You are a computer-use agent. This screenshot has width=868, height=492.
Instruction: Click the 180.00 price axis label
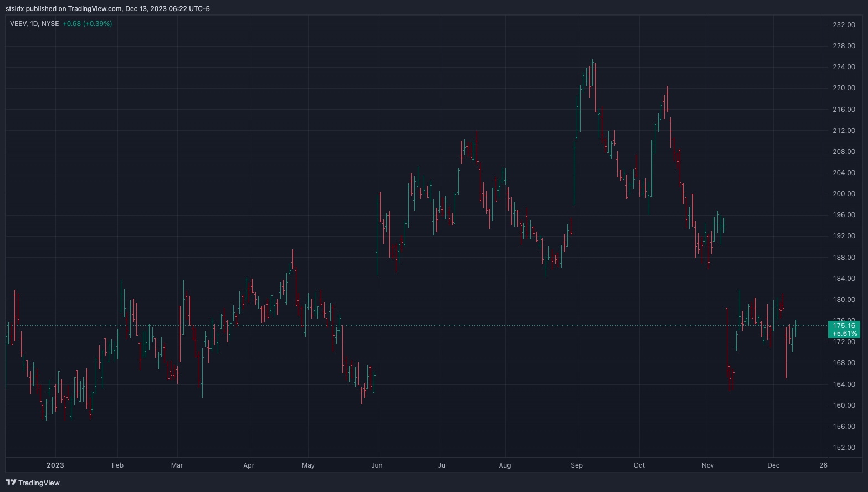(x=844, y=300)
